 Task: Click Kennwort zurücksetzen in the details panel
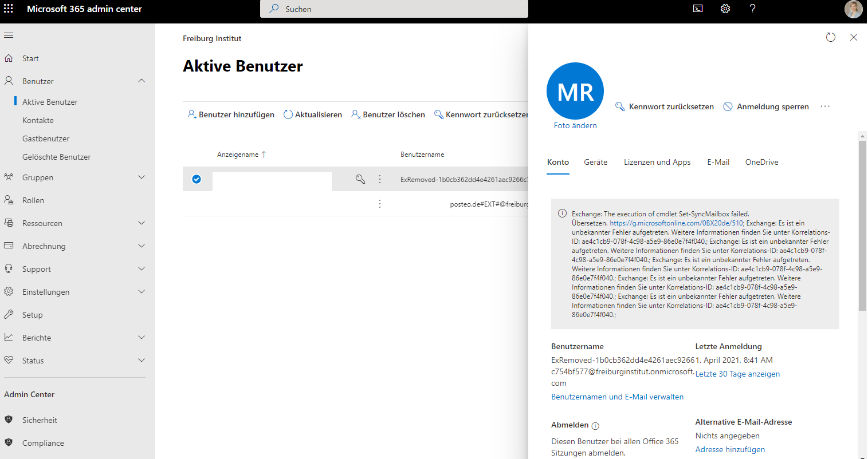pos(665,106)
